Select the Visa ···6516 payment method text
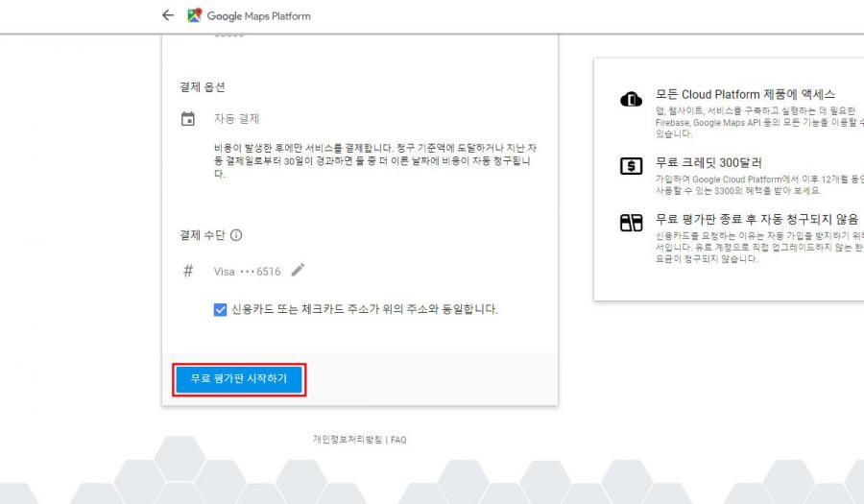Image resolution: width=864 pixels, height=504 pixels. click(247, 272)
